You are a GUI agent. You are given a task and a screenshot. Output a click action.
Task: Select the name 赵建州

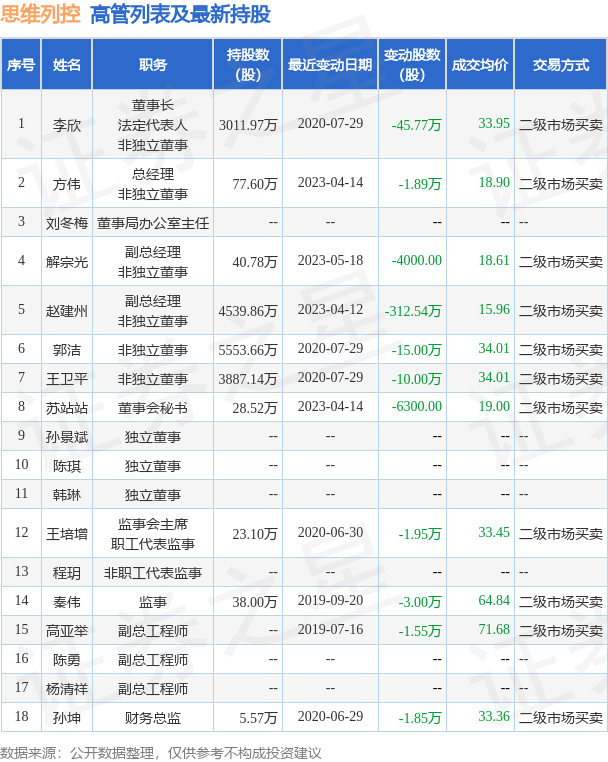point(67,311)
